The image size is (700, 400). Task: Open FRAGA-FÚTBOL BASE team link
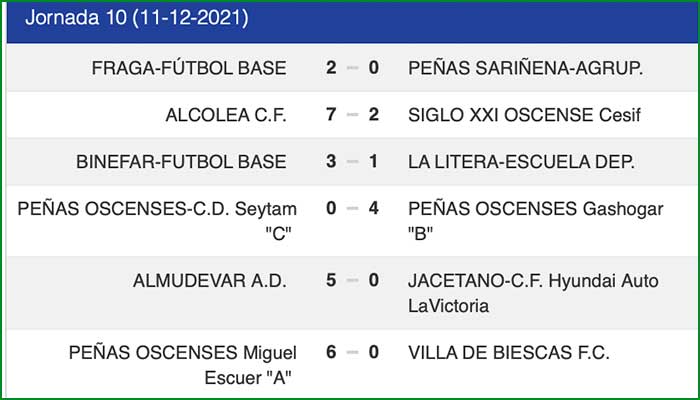pos(189,68)
